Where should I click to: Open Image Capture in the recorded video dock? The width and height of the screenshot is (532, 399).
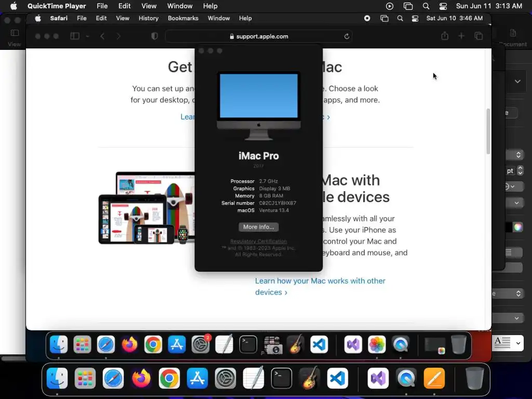tap(272, 345)
